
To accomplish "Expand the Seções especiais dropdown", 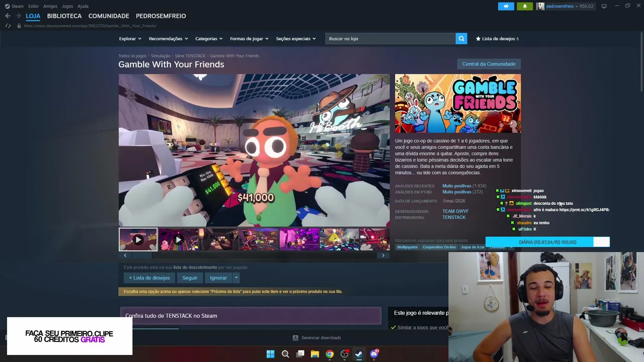I will coord(296,39).
